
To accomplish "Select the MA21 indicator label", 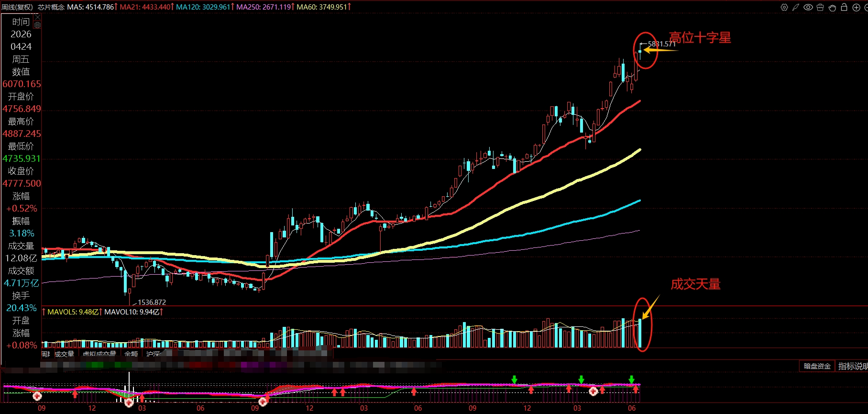I will [x=146, y=7].
